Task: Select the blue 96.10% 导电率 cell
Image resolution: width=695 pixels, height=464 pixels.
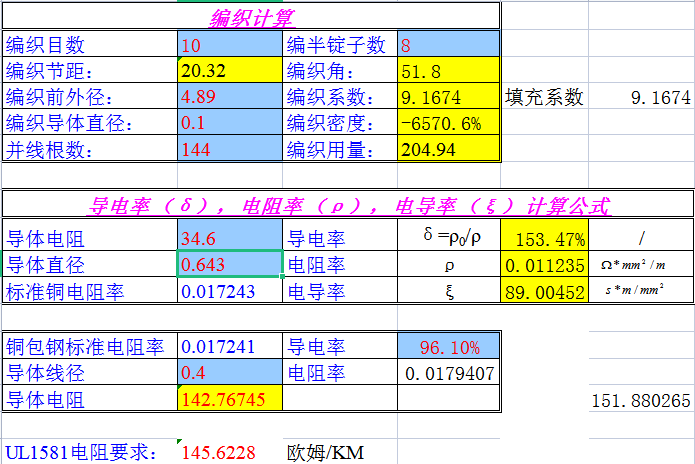Action: click(x=447, y=347)
